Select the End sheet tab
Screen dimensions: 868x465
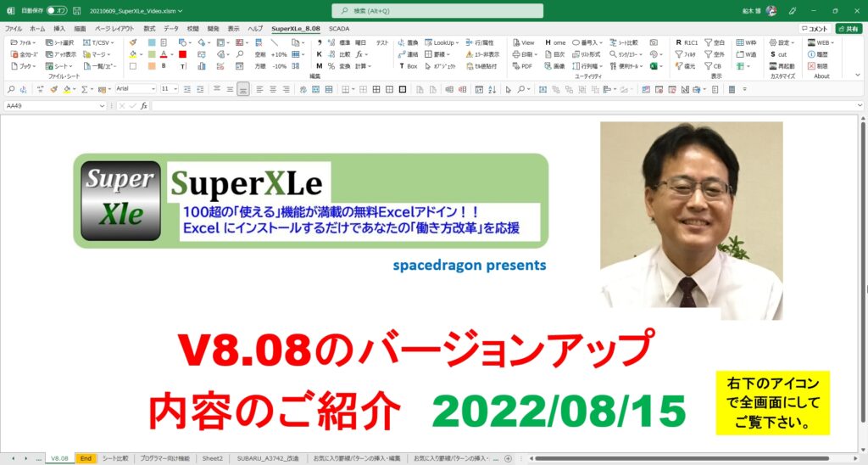pos(86,458)
